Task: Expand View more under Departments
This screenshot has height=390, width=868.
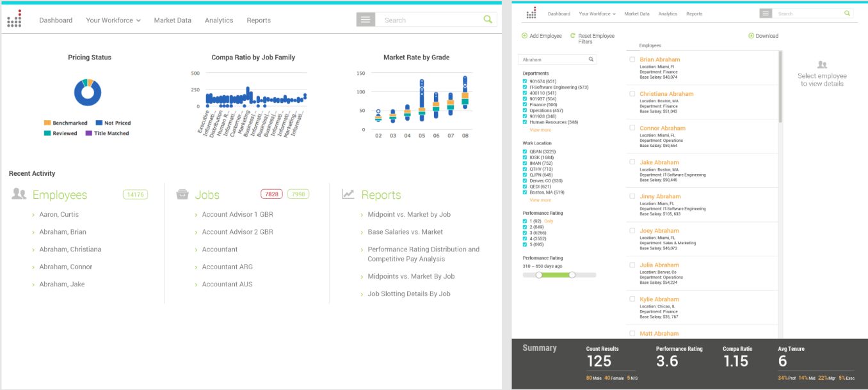Action: [x=540, y=130]
